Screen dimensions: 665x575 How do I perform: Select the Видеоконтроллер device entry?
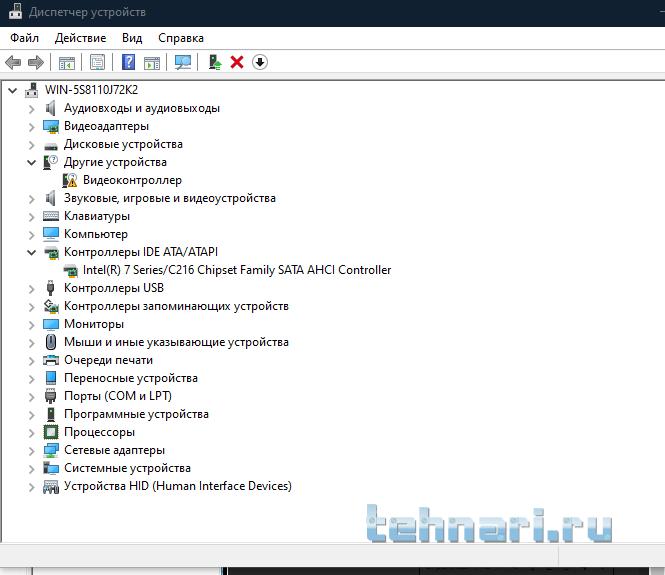pos(132,180)
